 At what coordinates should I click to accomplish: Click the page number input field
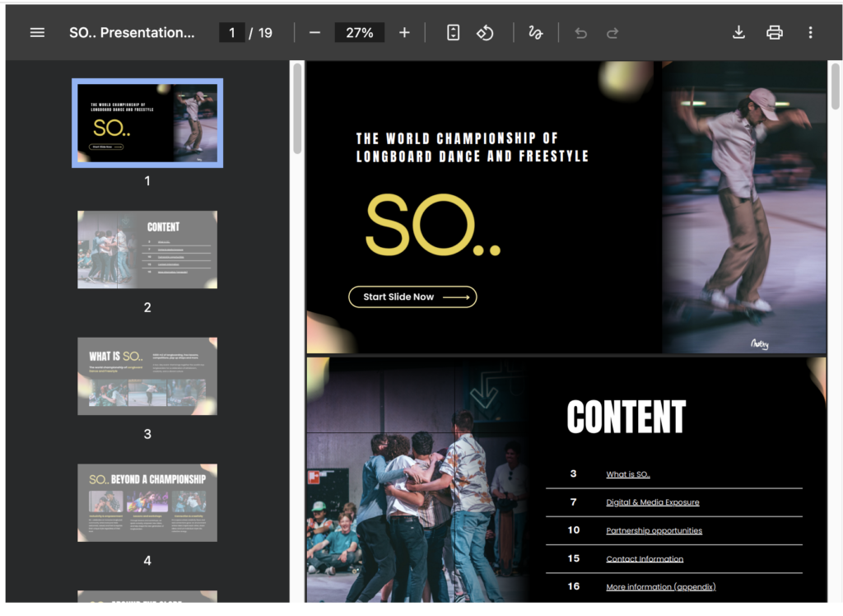(232, 33)
